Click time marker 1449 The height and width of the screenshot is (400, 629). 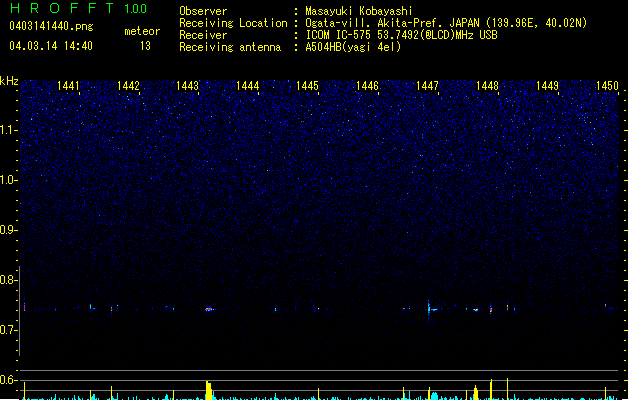coord(547,85)
